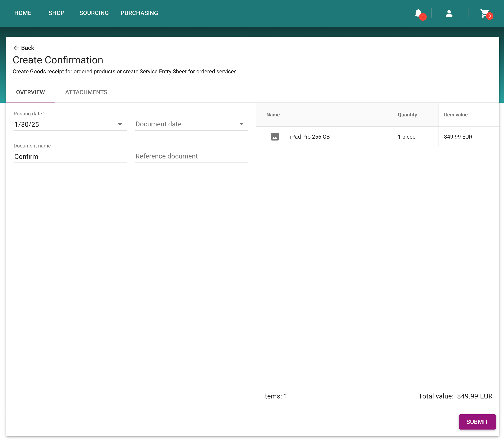Expand the Posting date dropdown arrow

(120, 124)
